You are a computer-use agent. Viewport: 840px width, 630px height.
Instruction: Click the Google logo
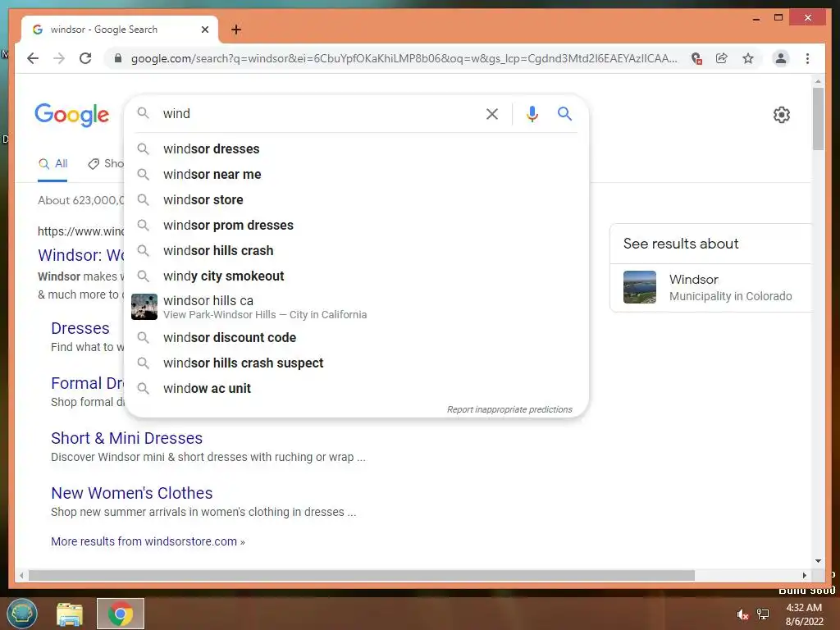[72, 115]
